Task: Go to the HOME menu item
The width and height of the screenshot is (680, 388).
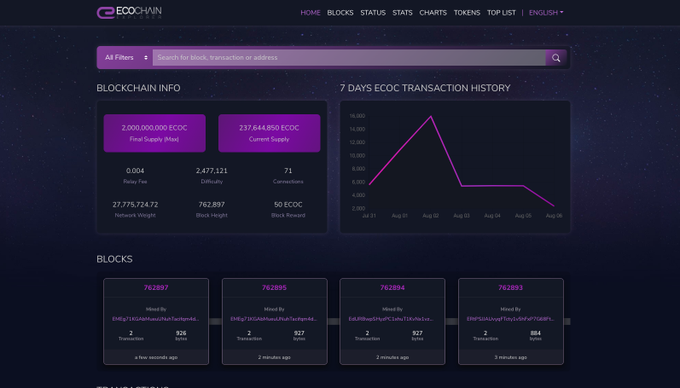Action: [311, 13]
